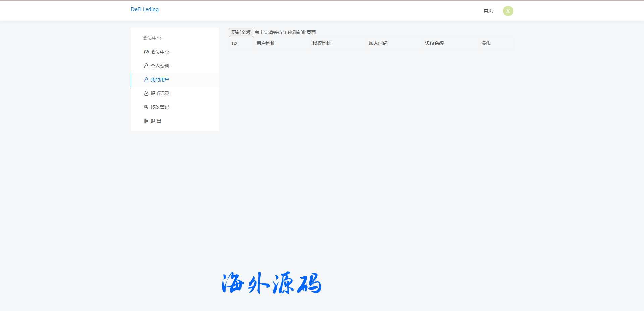Click the 操作 column header
644x311 pixels.
coord(486,43)
